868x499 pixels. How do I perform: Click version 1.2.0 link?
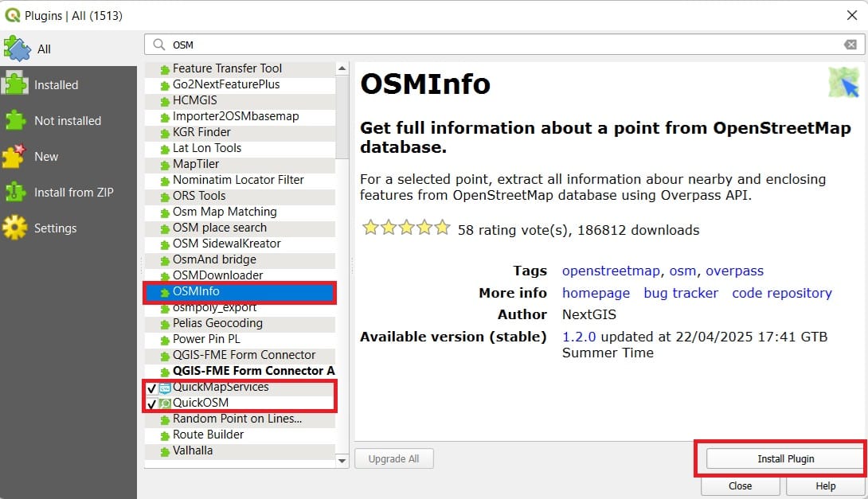tap(578, 337)
